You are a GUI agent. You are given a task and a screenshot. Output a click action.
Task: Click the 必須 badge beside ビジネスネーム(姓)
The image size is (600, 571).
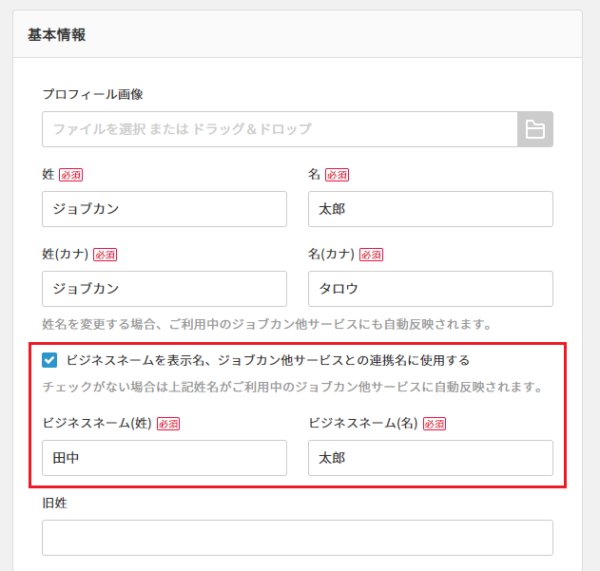(168, 424)
